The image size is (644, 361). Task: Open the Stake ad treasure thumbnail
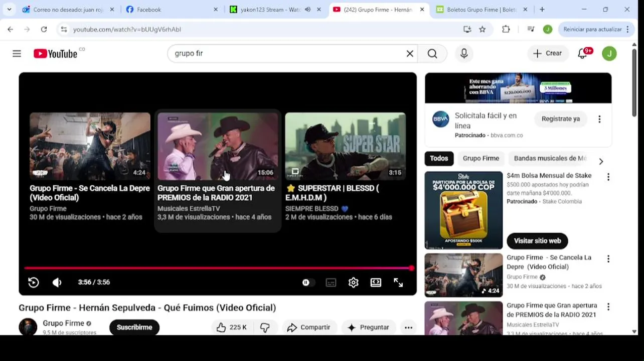click(x=463, y=210)
